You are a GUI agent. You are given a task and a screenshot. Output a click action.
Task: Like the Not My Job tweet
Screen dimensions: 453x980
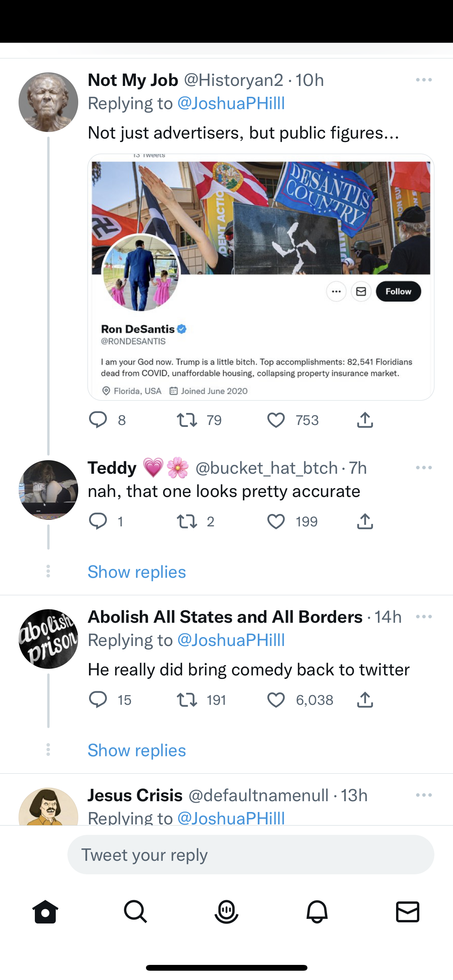click(276, 420)
